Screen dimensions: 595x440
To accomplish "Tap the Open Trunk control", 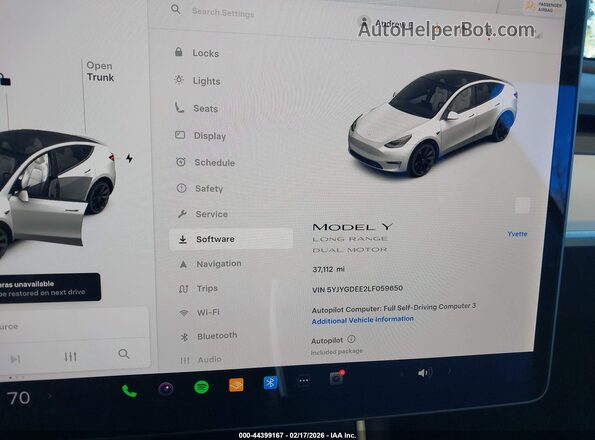I will pos(100,71).
